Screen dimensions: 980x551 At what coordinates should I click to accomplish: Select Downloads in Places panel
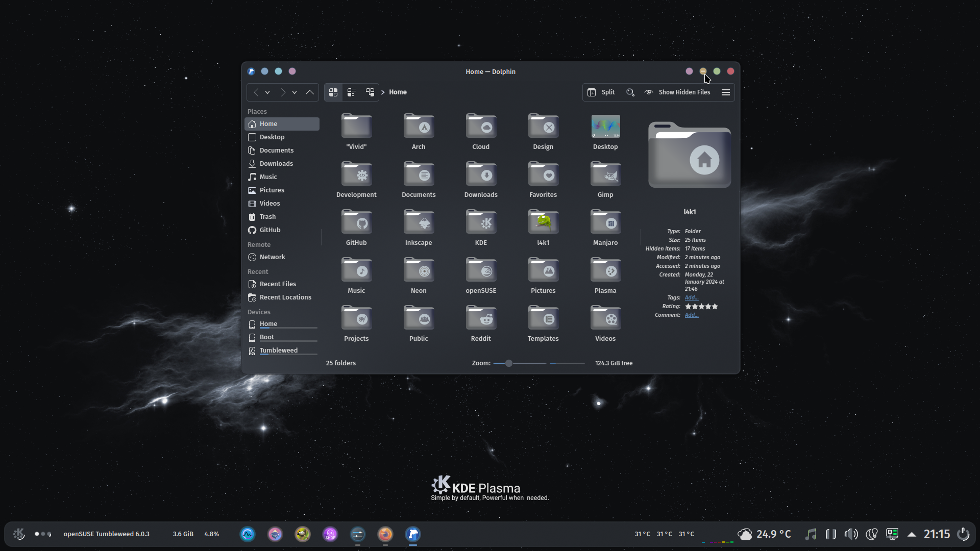click(x=282, y=164)
